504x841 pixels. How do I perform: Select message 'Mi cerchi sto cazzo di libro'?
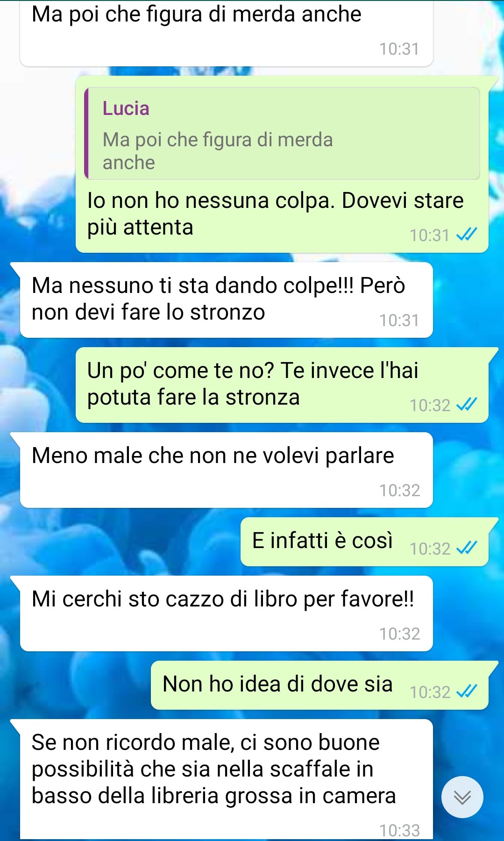[226, 613]
